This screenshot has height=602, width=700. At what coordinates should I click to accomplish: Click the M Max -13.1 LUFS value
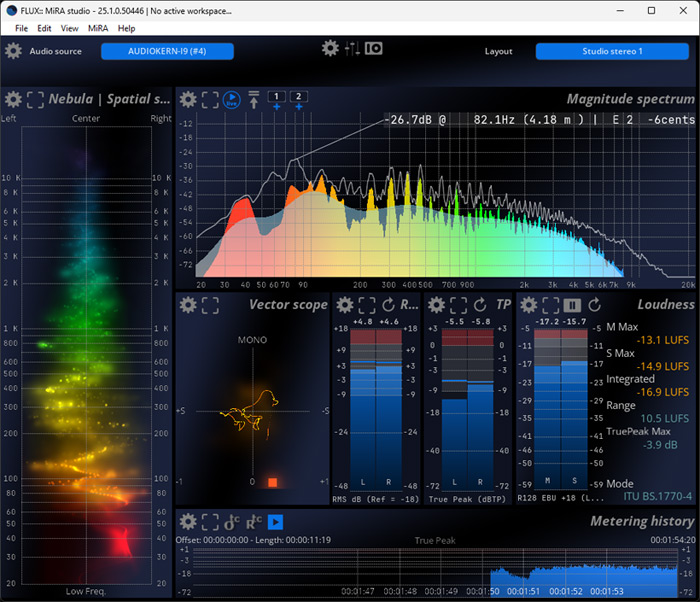pos(662,340)
